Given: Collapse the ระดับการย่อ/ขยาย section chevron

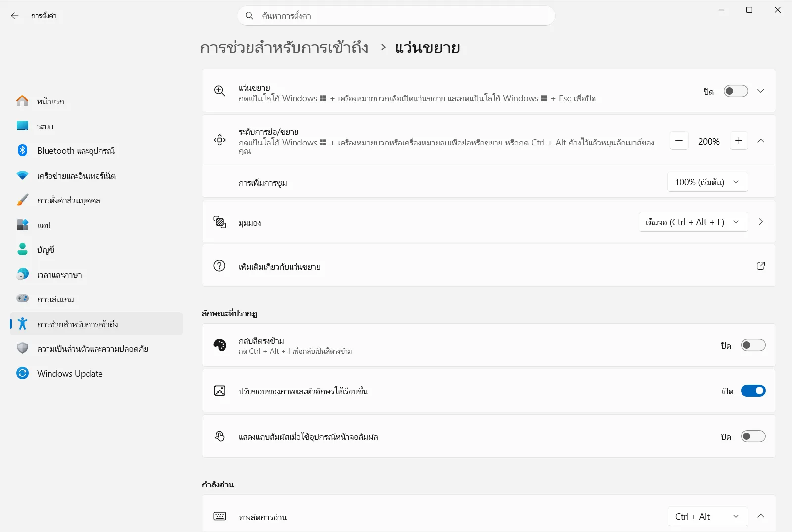Looking at the screenshot, I should coord(761,141).
